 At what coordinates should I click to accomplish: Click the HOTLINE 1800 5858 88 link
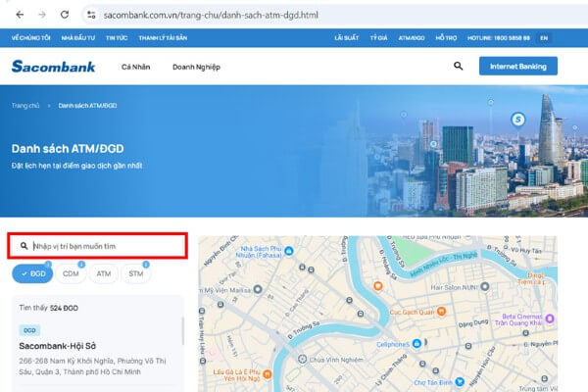tap(499, 38)
